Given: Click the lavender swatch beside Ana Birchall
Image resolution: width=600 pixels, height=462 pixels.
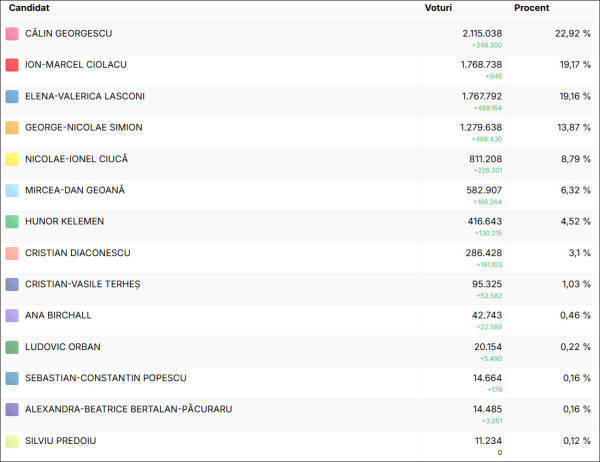Looking at the screenshot, I should (12, 315).
